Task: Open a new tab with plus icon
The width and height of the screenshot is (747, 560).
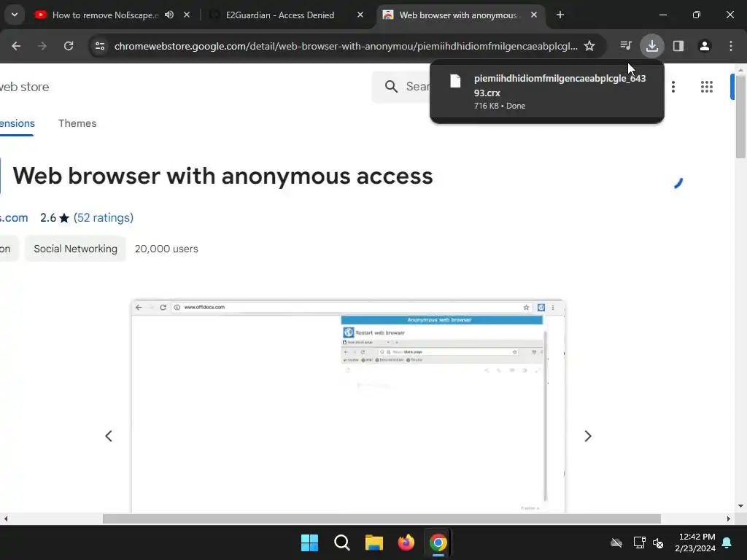Action: (560, 15)
